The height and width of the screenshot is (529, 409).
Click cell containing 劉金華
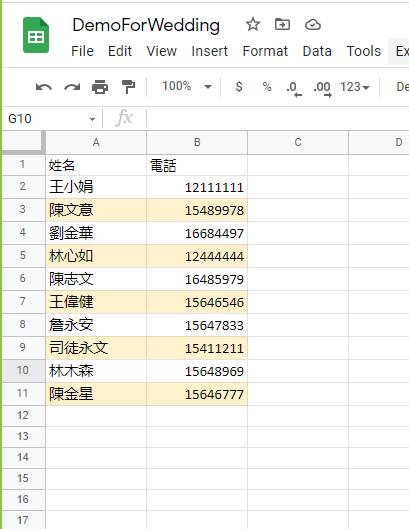(96, 233)
